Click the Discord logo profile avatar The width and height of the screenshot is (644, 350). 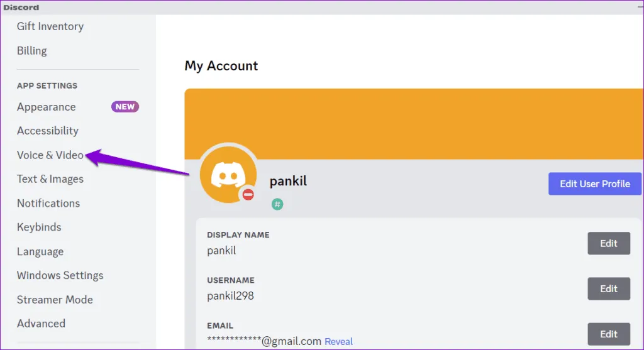tap(228, 174)
